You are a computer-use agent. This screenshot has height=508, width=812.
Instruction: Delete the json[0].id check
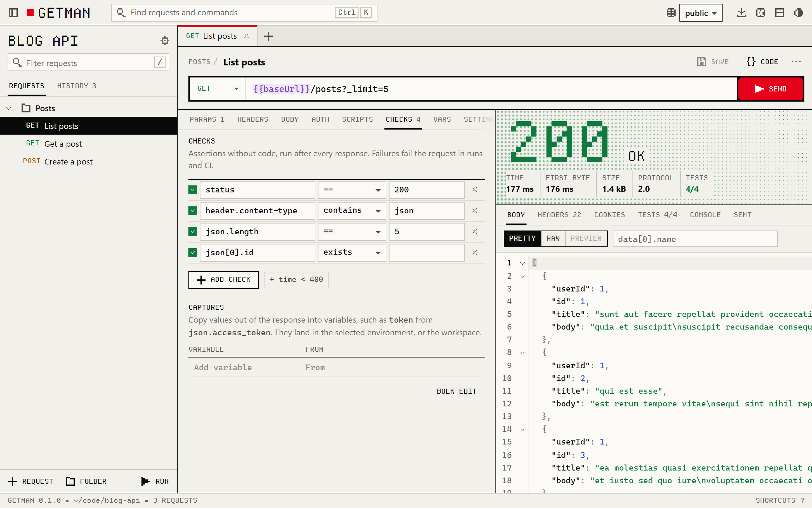[x=475, y=253]
